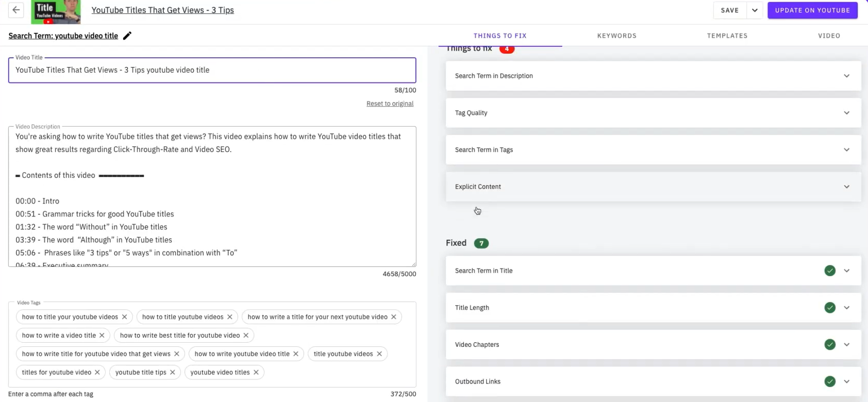Click the 'Fixed' section heading
Image resolution: width=868 pixels, height=402 pixels.
tap(456, 243)
